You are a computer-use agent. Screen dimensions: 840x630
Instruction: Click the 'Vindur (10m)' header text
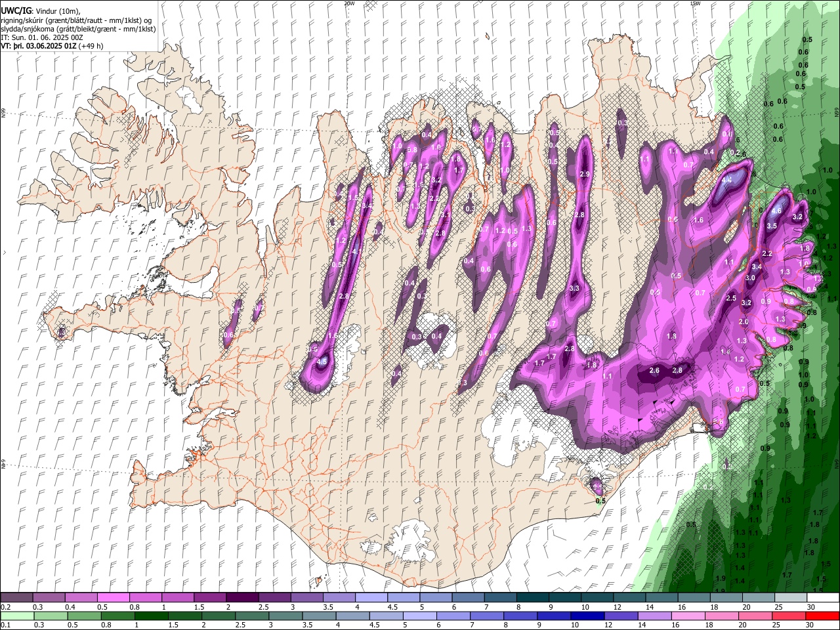(56, 11)
